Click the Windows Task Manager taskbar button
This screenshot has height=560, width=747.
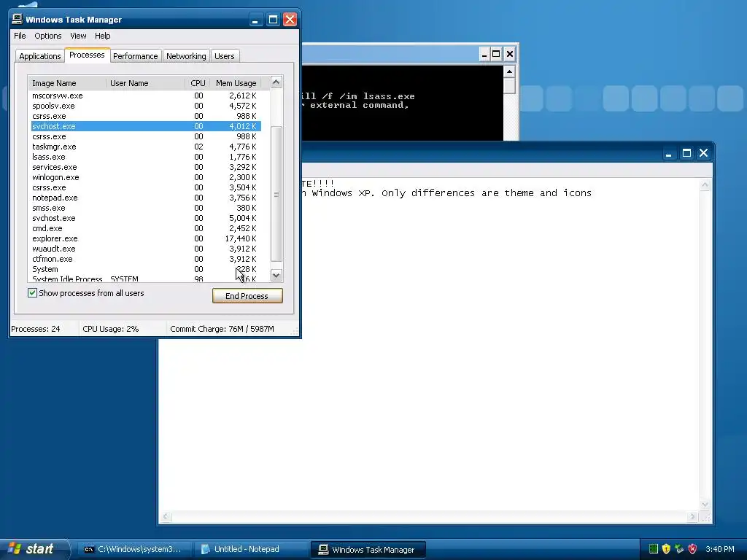click(x=368, y=550)
